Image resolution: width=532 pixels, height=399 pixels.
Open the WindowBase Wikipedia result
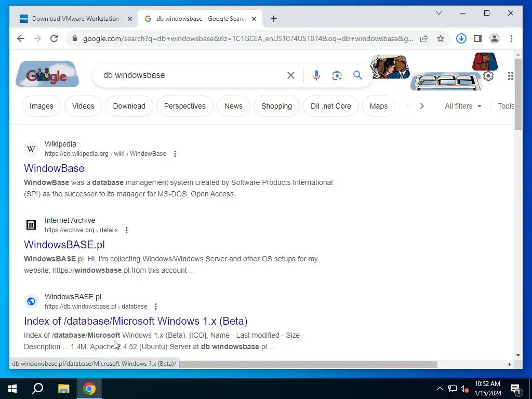(x=54, y=168)
